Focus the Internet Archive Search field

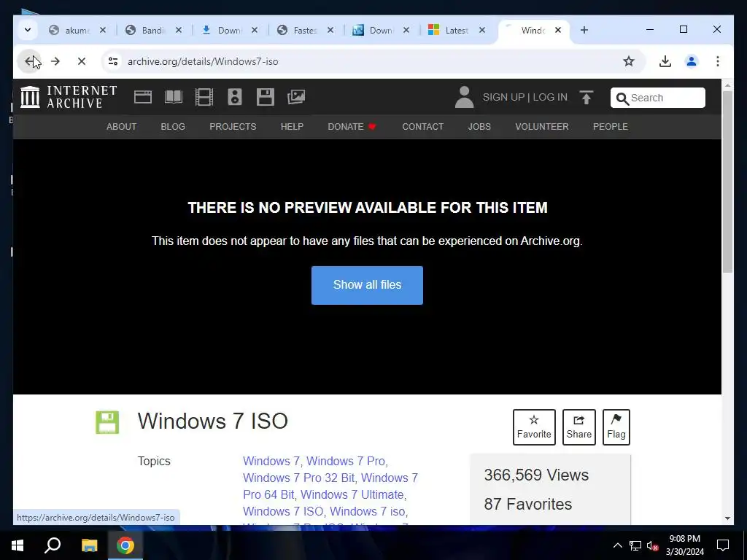coord(657,98)
